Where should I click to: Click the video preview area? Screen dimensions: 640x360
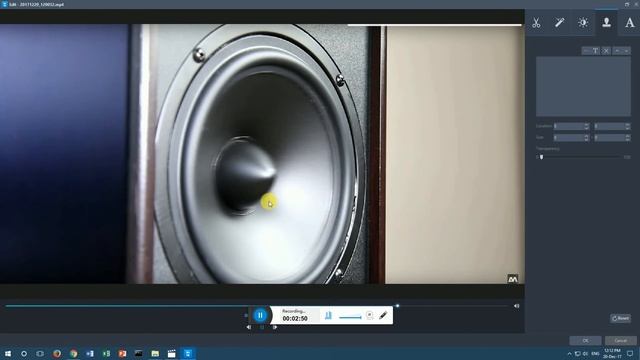(262, 154)
